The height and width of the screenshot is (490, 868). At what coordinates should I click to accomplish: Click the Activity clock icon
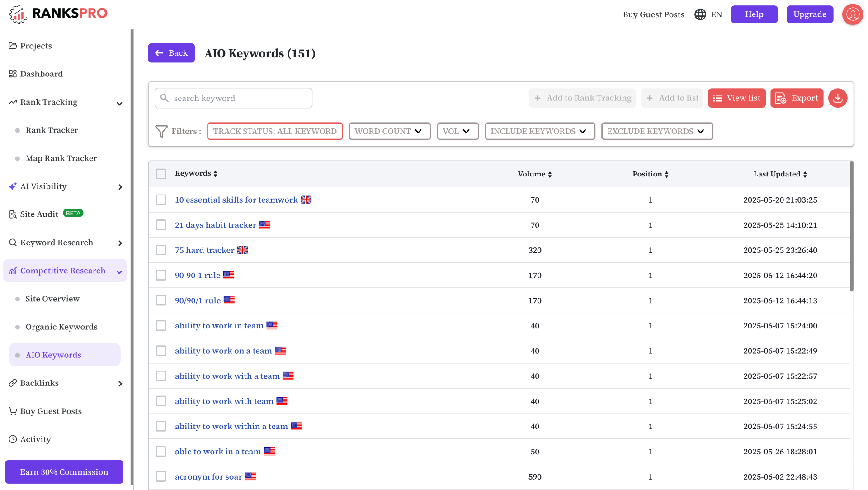click(13, 439)
